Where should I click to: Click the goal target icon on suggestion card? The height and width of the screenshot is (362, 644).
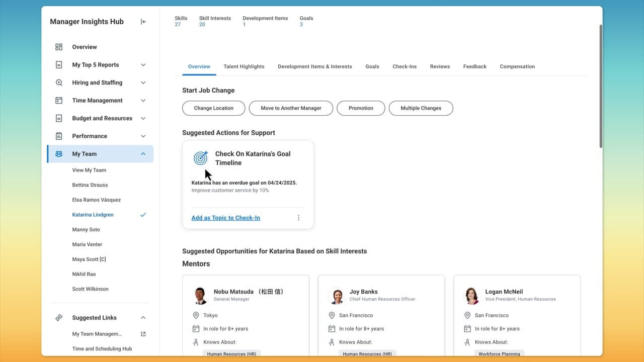200,158
